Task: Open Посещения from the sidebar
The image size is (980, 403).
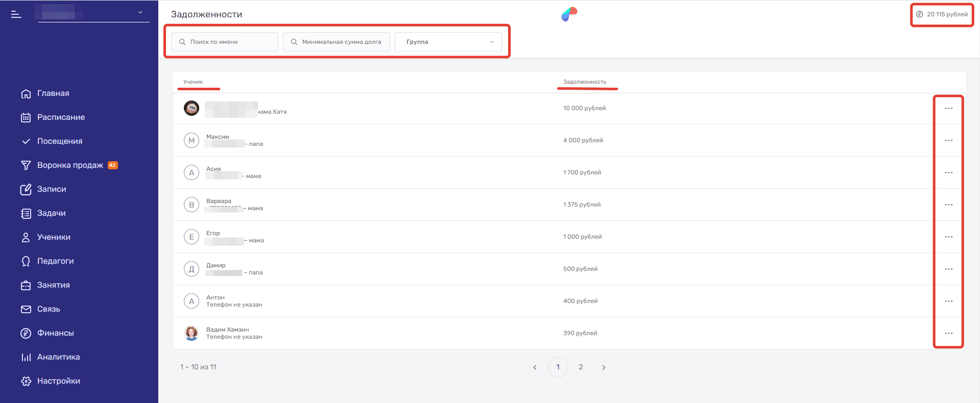Action: tap(59, 141)
